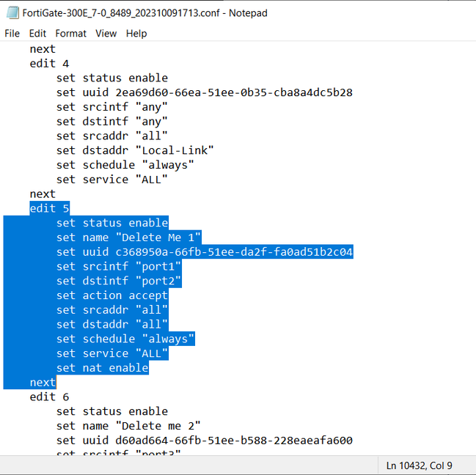Screen dimensions: 476x475
Task: Click 'set name "Delete me 2"' line
Action: [128, 426]
